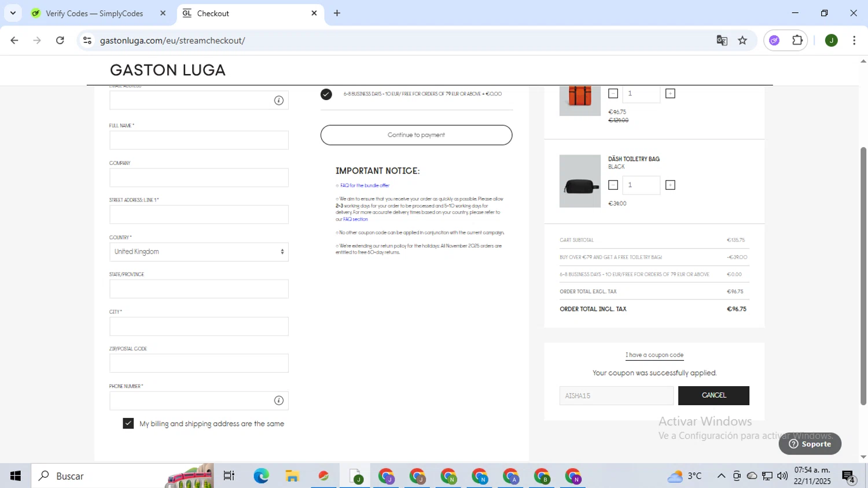
Task: Open the extensions puzzle icon
Action: click(x=797, y=41)
